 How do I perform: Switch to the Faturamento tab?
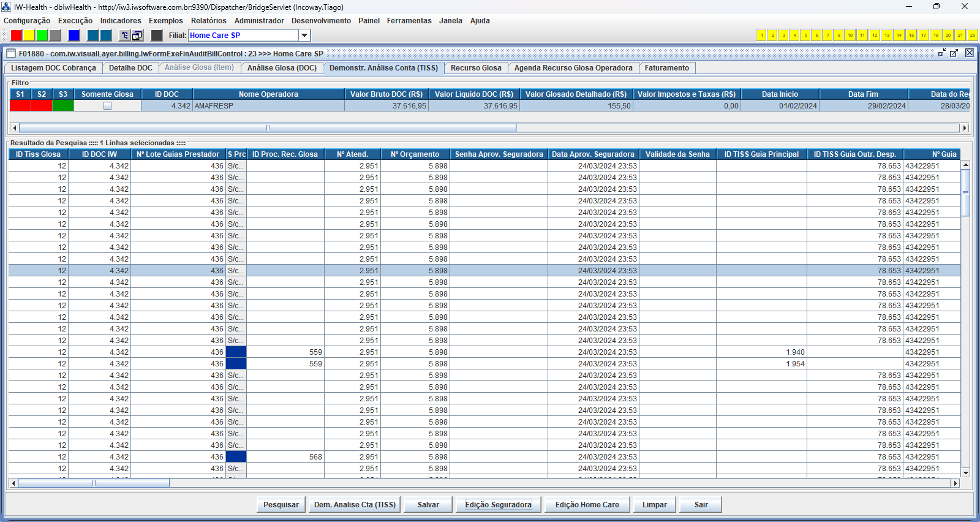666,68
